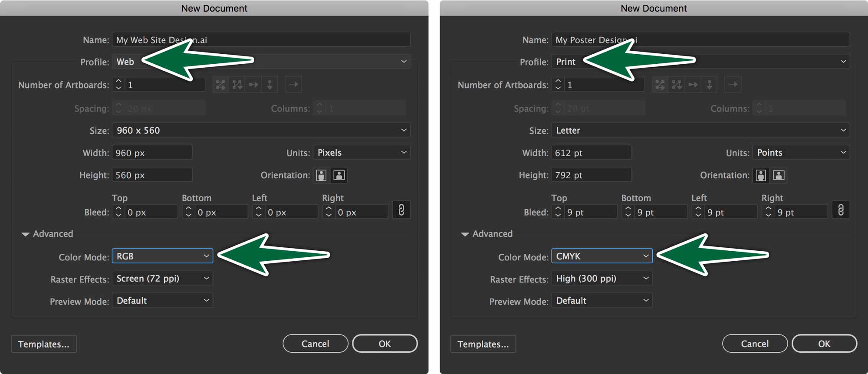The image size is (868, 374).
Task: Click Left bleed stepper in Print dialog
Action: 698,212
